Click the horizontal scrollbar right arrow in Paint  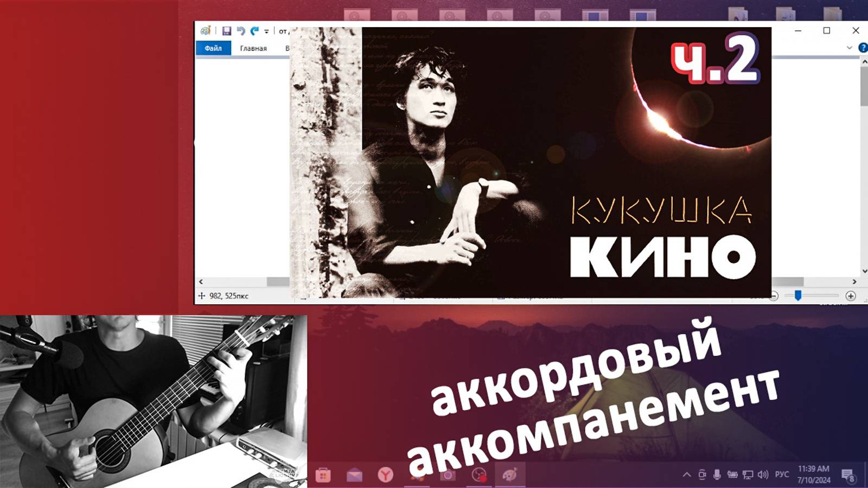coord(854,281)
